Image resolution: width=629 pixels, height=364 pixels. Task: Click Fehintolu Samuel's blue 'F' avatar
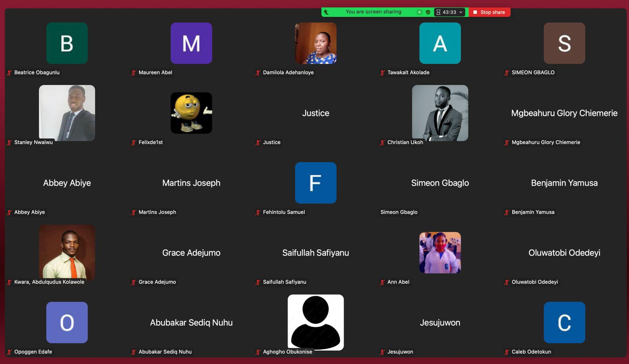click(315, 183)
